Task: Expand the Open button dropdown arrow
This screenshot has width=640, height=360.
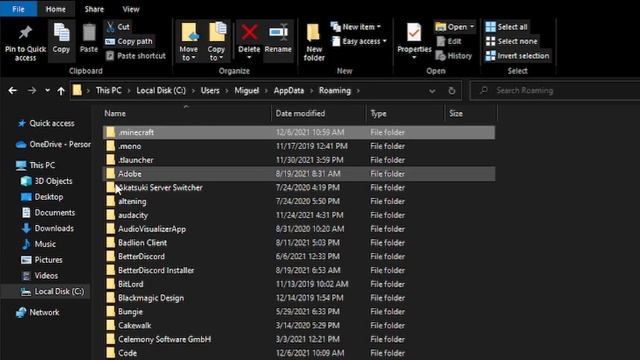Action: [472, 27]
